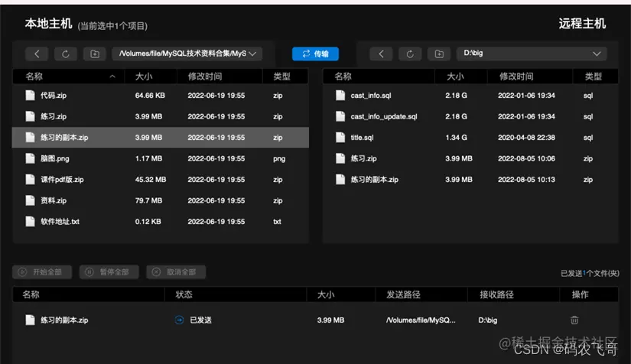Refresh the remote host file list
Viewport: 631px width, 364px height.
tap(410, 54)
